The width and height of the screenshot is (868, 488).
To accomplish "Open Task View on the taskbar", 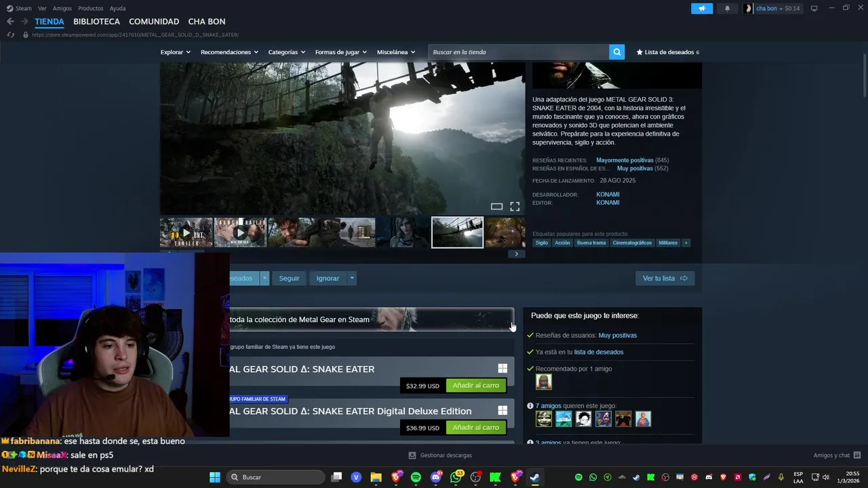I will [336, 477].
